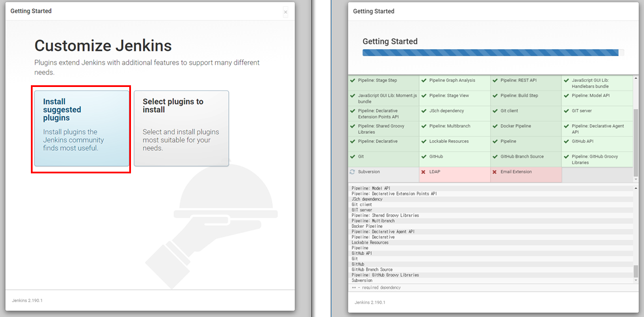Click the green check beside Pipeline: Build Step
This screenshot has height=317, width=644.
pyautogui.click(x=495, y=96)
